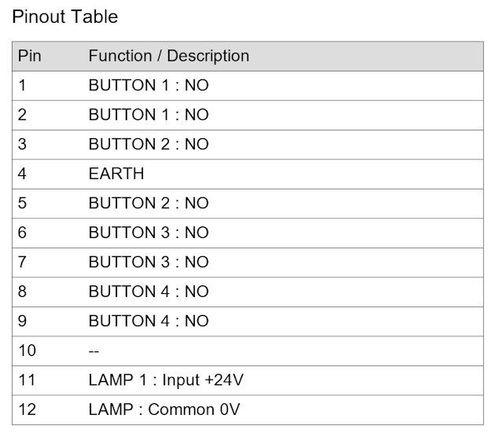
Task: Click pin 6 BUTTON 3 : NO description
Action: 148,233
